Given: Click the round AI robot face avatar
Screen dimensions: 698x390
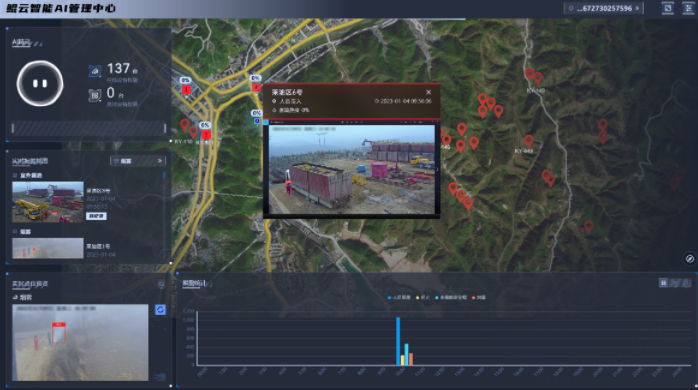Looking at the screenshot, I should coord(40,83).
